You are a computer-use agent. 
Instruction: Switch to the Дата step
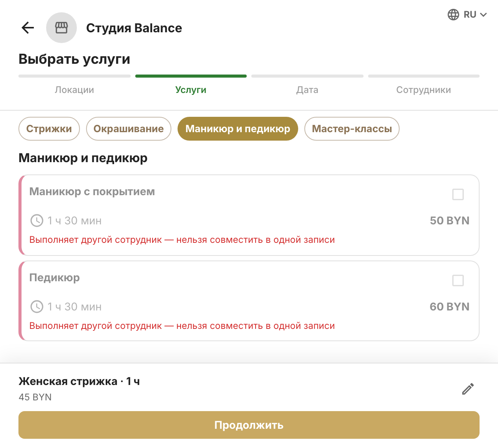click(x=307, y=90)
